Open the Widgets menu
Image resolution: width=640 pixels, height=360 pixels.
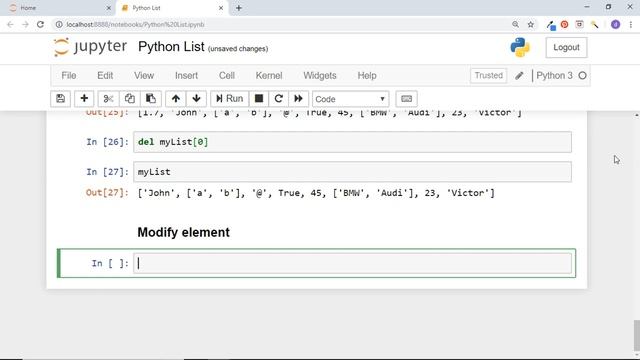point(320,76)
